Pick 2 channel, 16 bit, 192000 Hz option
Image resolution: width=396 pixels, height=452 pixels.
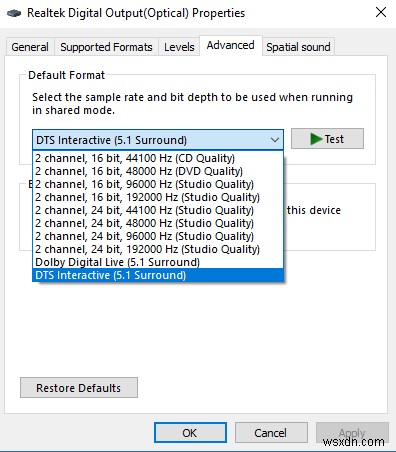158,197
